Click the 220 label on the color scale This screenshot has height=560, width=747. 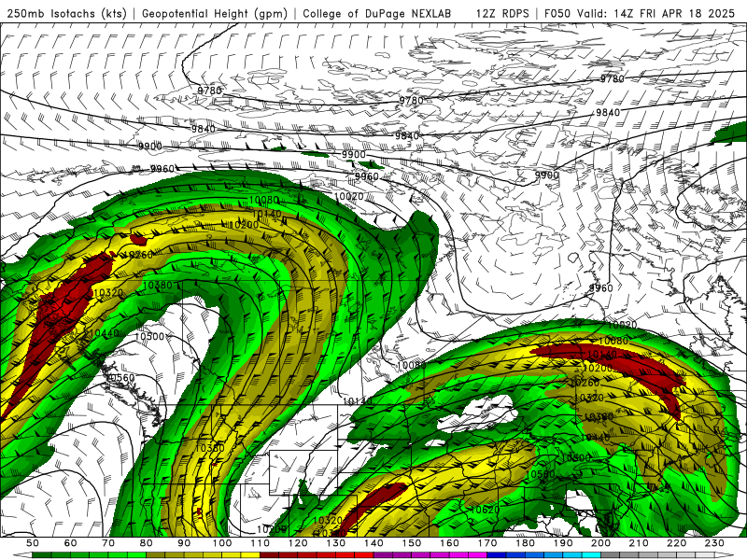pyautogui.click(x=676, y=543)
